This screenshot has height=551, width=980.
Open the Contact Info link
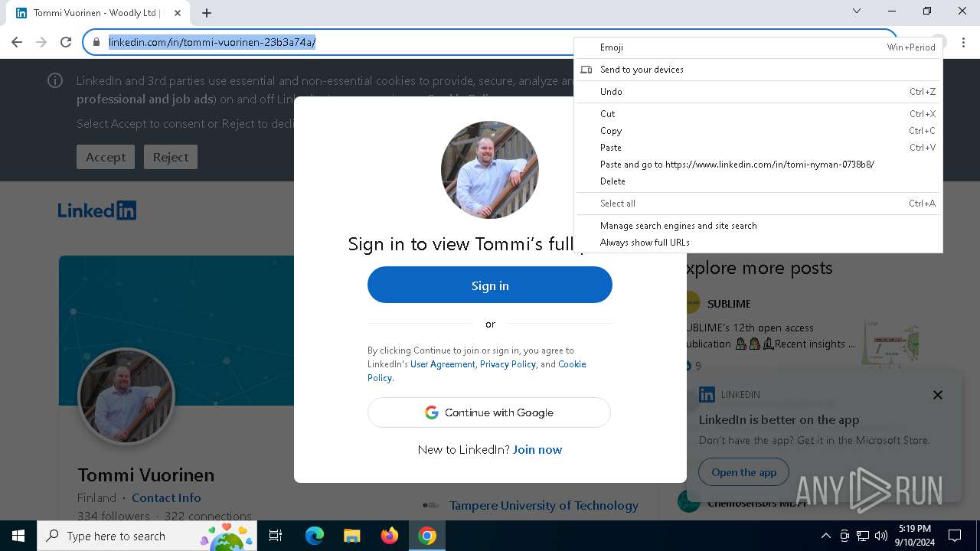pyautogui.click(x=166, y=497)
